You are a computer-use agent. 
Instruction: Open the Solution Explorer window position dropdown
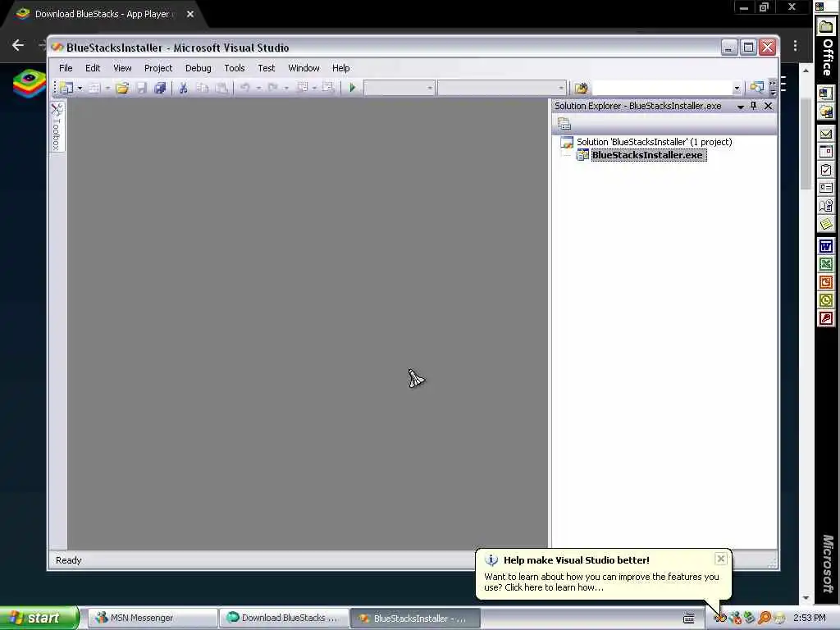click(741, 107)
